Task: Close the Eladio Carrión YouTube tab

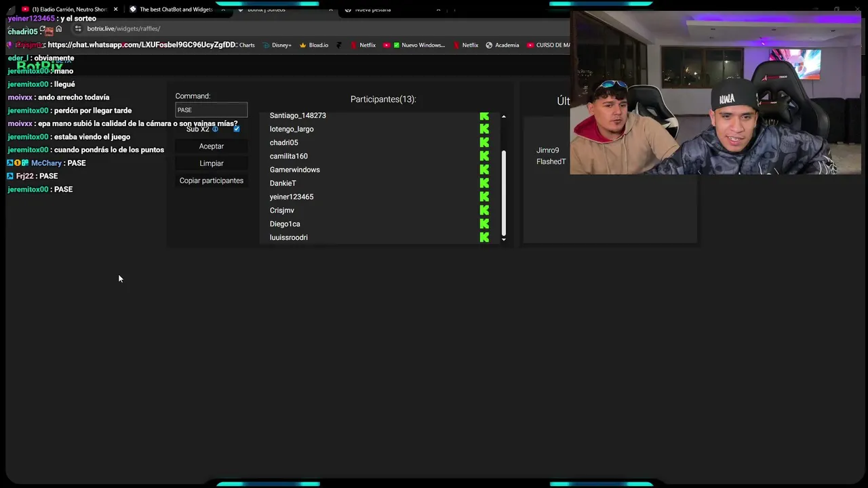Action: 115,9
